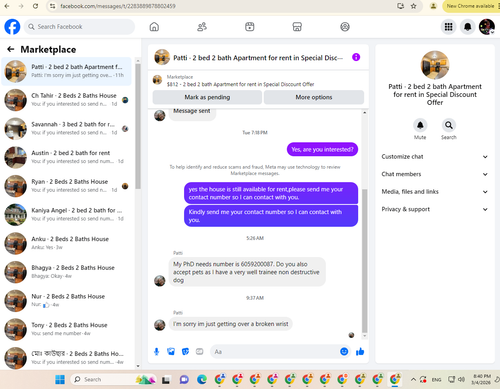This screenshot has height=389, width=500.
Task: Open Savannah 3 bed 2 bath chat
Action: [67, 129]
